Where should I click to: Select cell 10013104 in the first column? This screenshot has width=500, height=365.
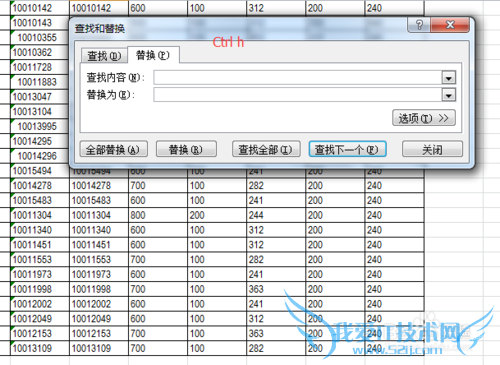coord(40,111)
